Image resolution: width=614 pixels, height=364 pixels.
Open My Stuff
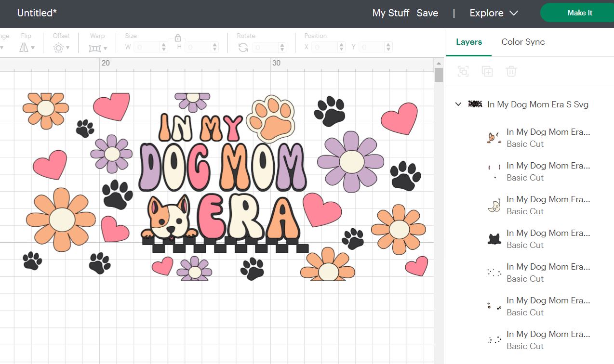[x=390, y=13]
